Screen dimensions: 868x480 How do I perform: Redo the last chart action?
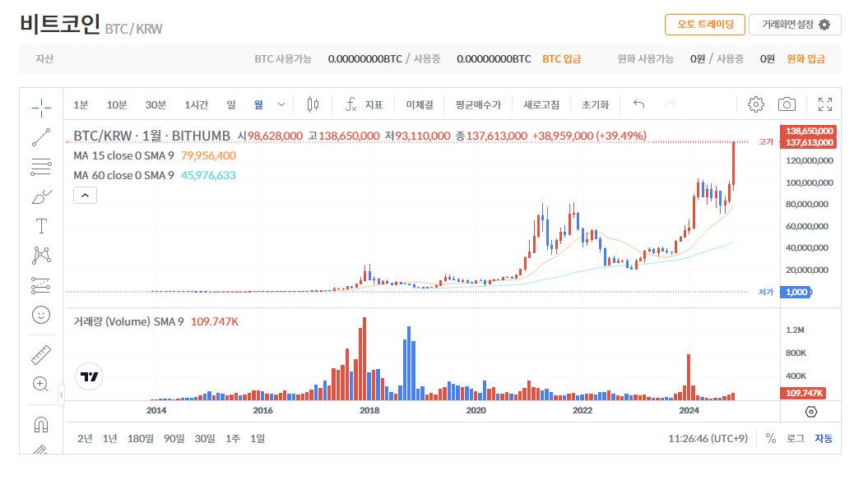[x=670, y=104]
